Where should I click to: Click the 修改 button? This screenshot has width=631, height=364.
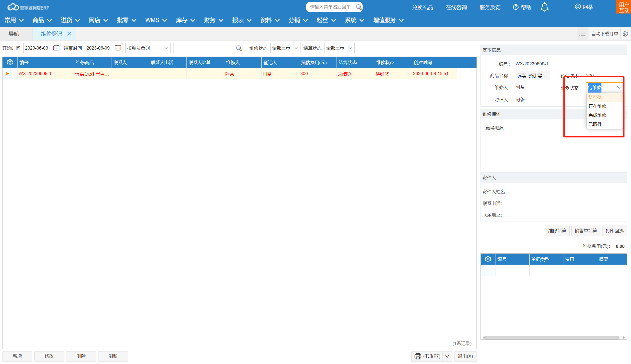49,356
